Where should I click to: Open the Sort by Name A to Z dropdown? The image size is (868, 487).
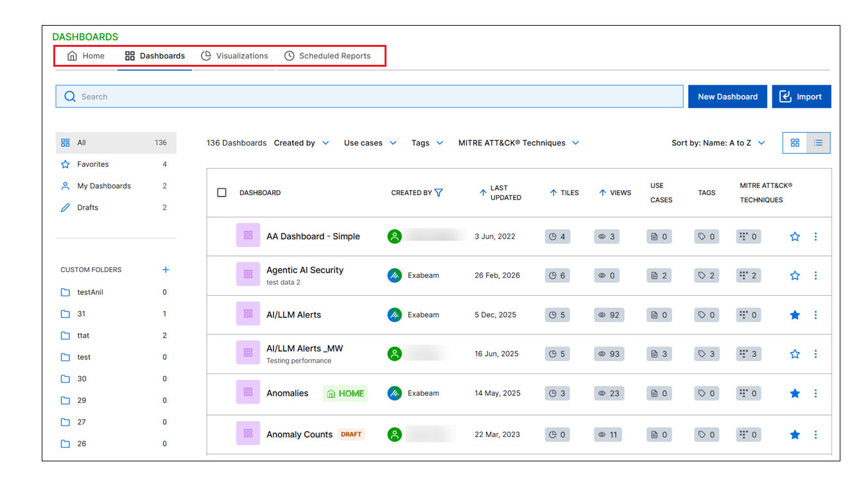click(x=718, y=143)
